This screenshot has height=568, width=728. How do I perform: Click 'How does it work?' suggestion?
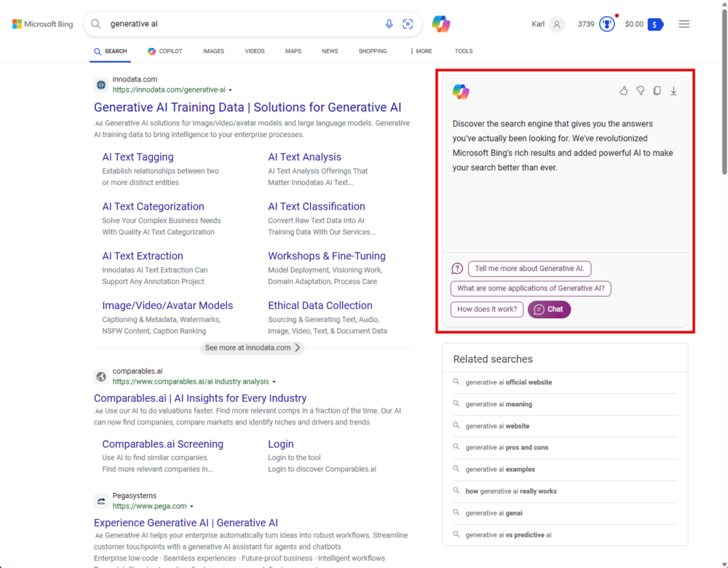(487, 309)
